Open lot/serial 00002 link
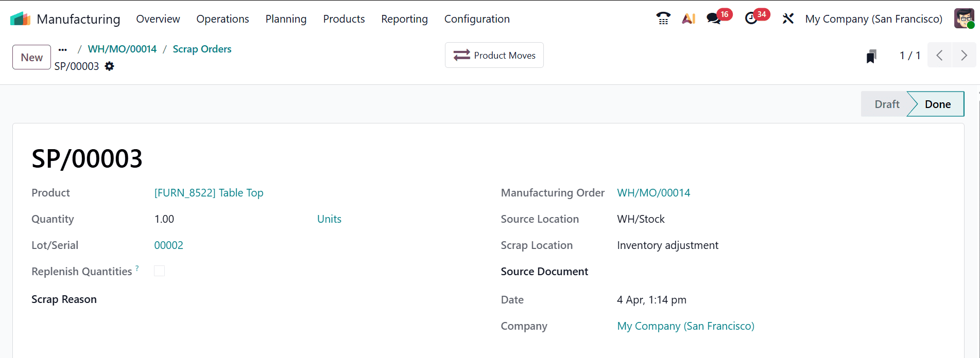The height and width of the screenshot is (358, 980). point(168,245)
